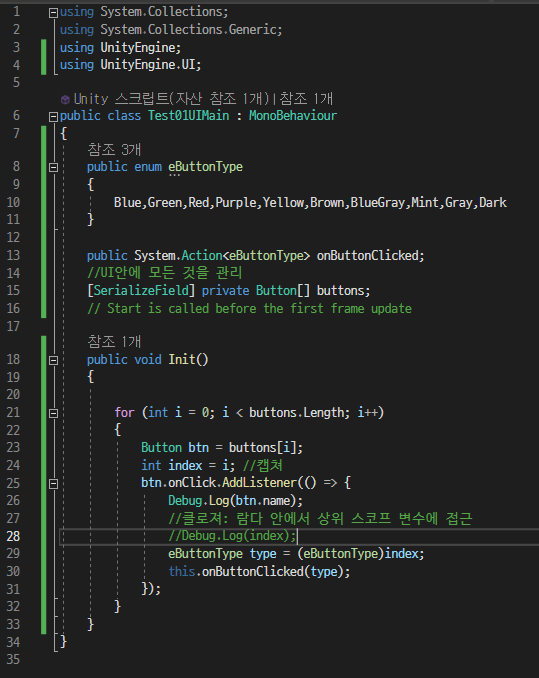
Task: Collapse the using directives block at line 1
Action: [53, 13]
